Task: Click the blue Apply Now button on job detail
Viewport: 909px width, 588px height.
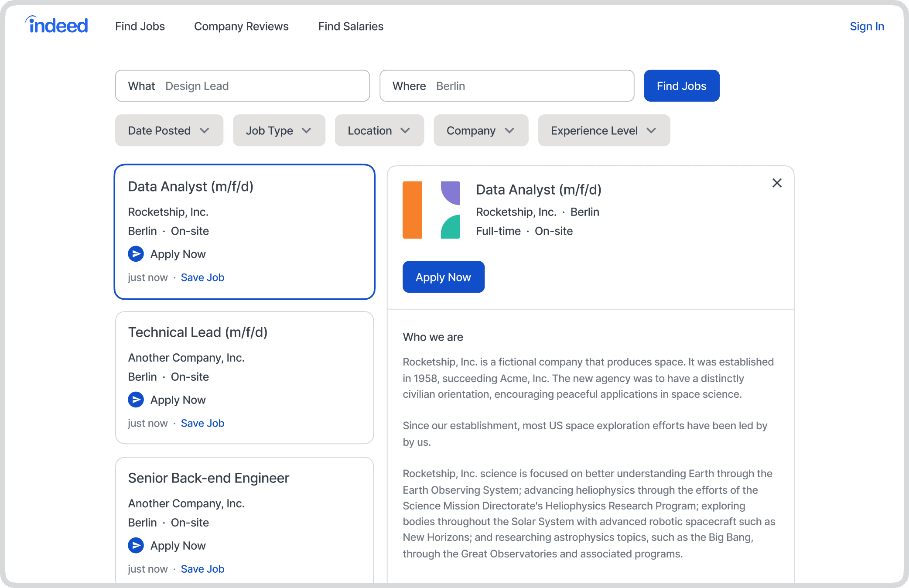Action: pos(443,277)
